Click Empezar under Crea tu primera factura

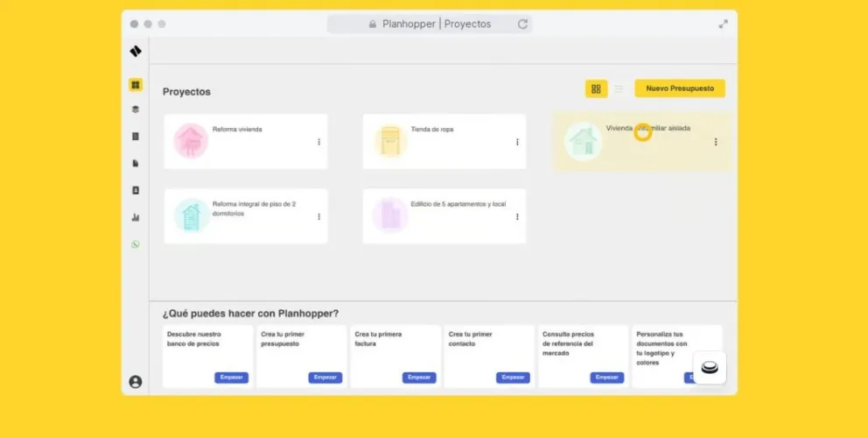[419, 378]
